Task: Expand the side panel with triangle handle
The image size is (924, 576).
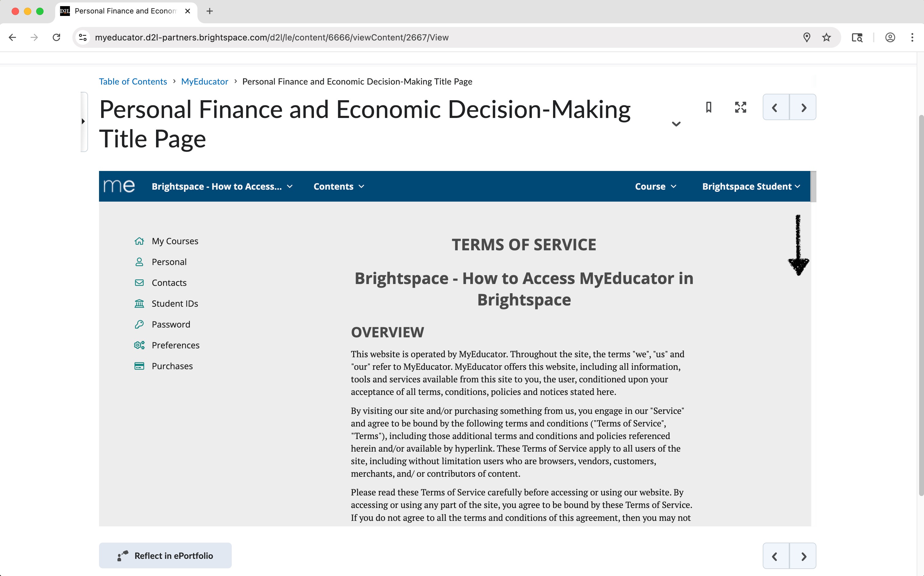Action: click(x=83, y=122)
